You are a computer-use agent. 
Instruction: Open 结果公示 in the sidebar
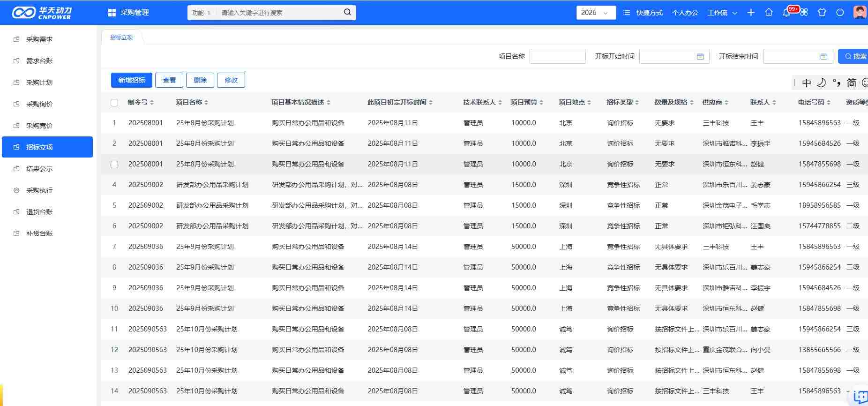coord(39,169)
